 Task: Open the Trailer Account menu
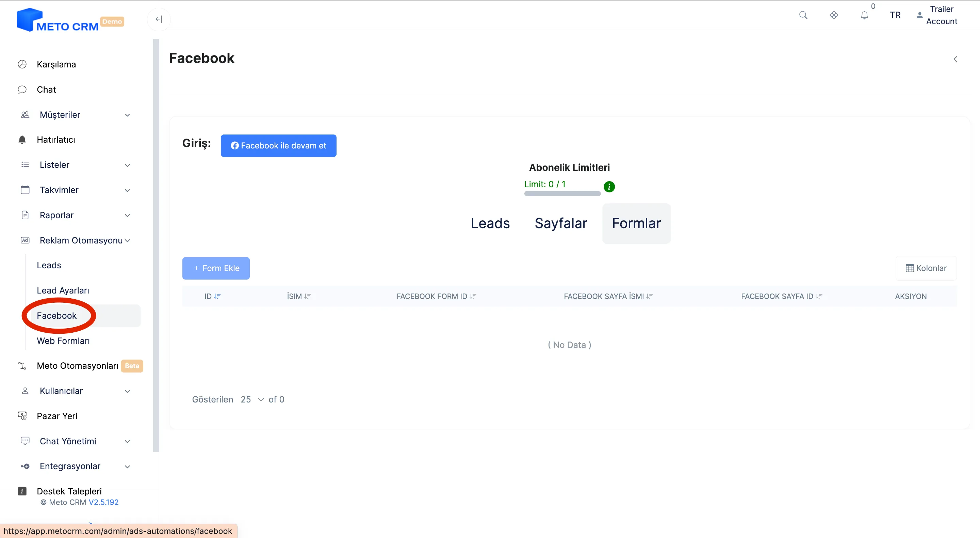[942, 15]
